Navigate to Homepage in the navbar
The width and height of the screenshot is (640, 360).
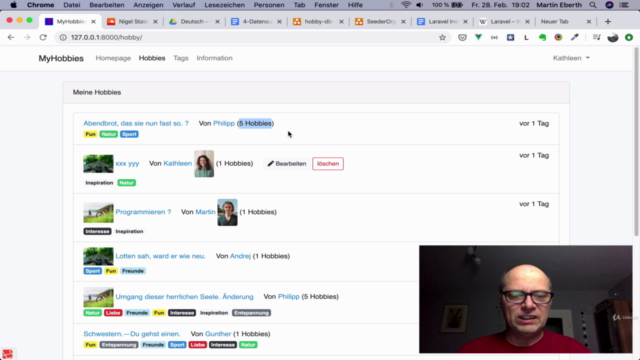(113, 58)
